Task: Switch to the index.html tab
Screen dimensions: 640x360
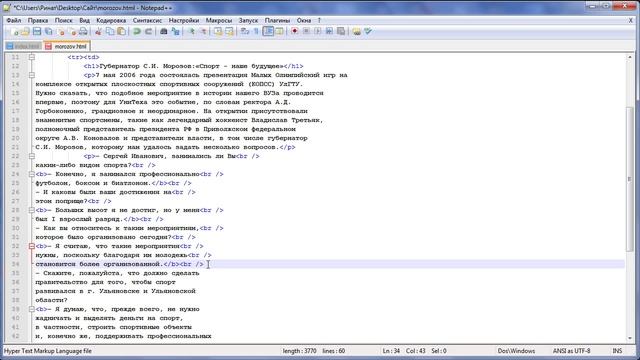Action: 23,47
